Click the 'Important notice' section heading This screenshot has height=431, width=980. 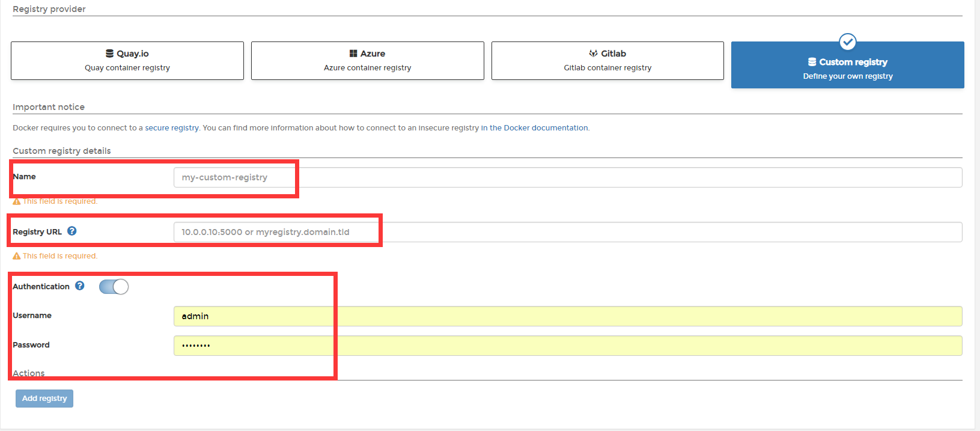click(x=49, y=107)
